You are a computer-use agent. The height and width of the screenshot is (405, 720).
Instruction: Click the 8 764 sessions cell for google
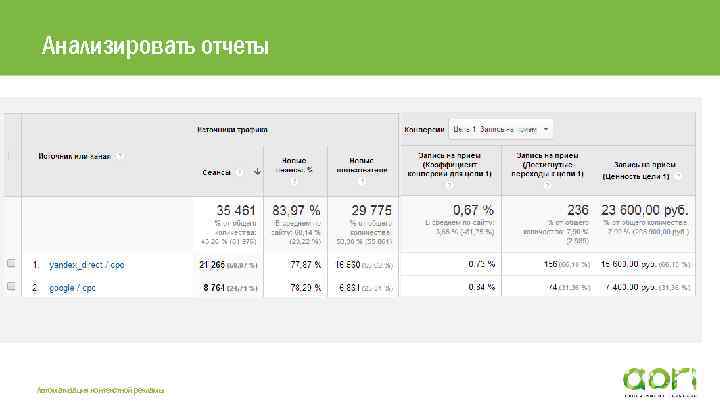(214, 288)
